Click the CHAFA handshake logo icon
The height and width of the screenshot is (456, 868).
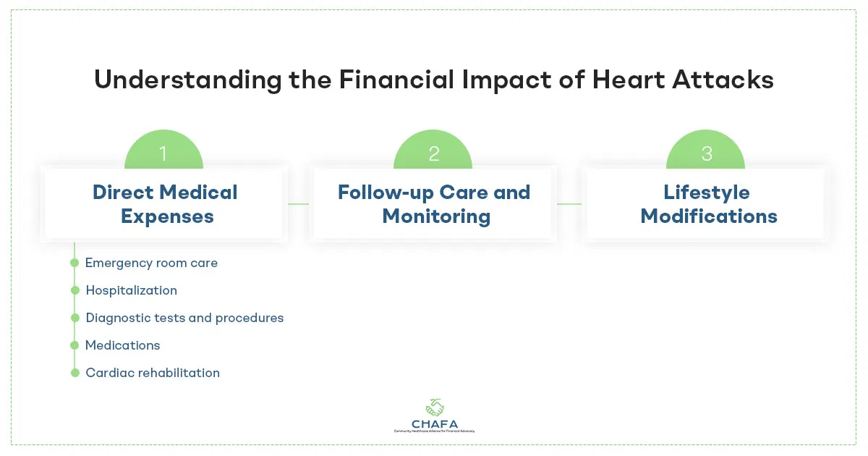coord(434,406)
